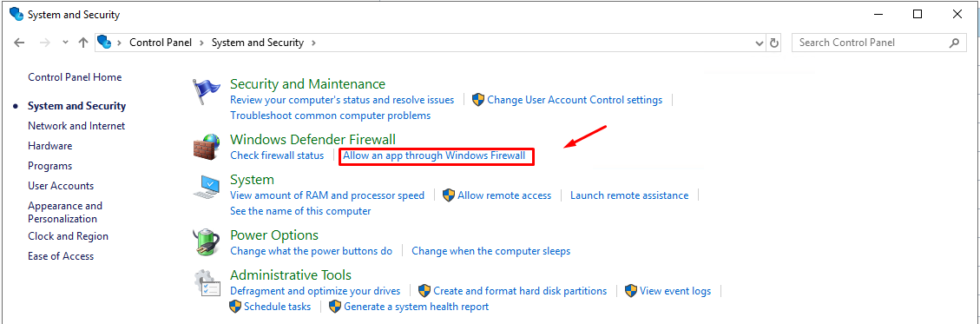
Task: Select System and Security in sidebar
Action: tap(77, 106)
